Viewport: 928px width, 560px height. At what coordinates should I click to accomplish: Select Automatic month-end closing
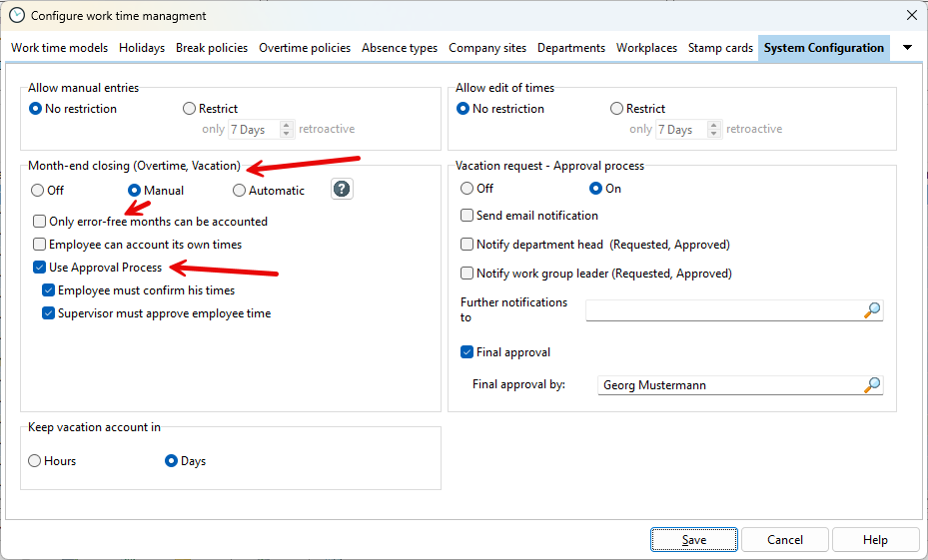pos(240,191)
